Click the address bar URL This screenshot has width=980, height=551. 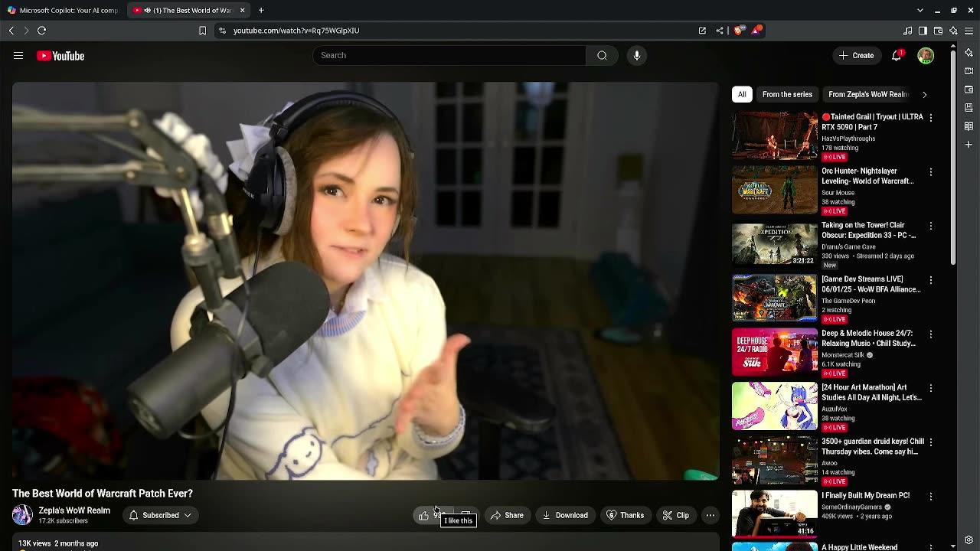[296, 31]
